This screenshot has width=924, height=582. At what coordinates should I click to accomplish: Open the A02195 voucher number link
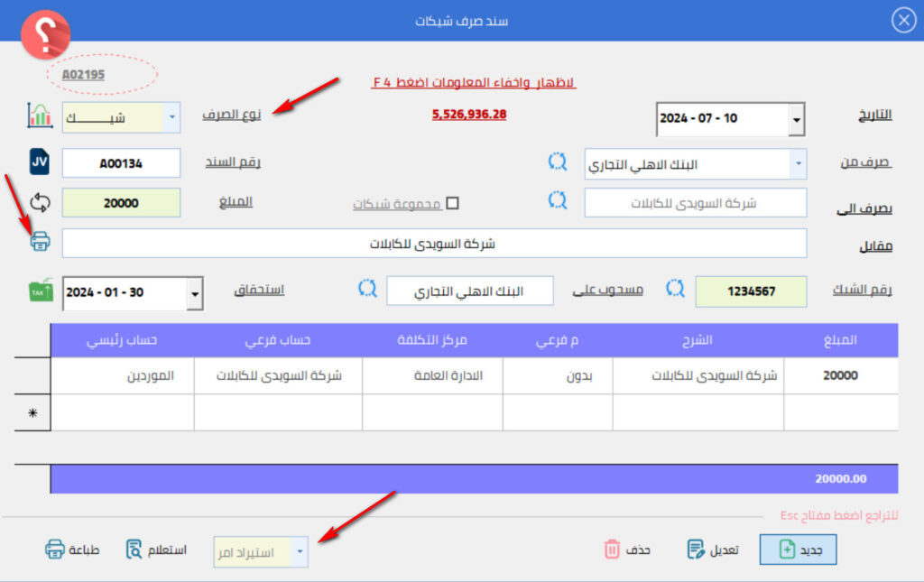[83, 74]
